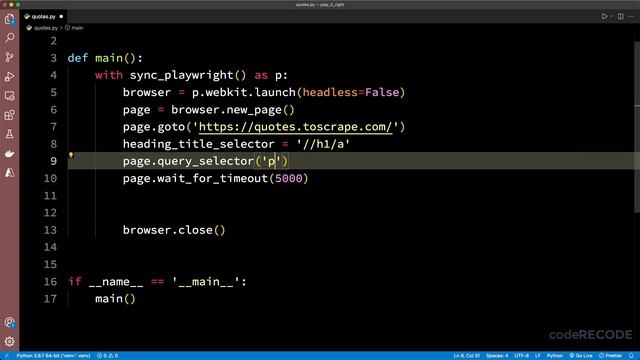Open the Extensions view
The image size is (640, 360).
point(9,115)
